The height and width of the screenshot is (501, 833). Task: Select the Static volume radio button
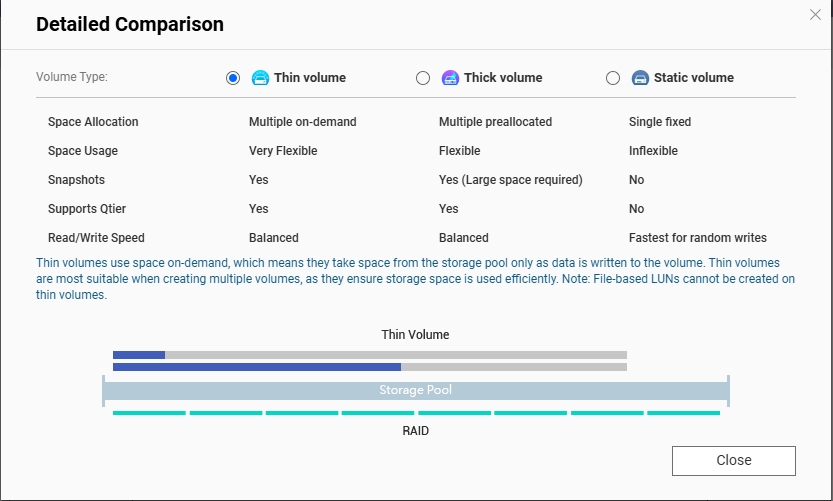(x=613, y=78)
